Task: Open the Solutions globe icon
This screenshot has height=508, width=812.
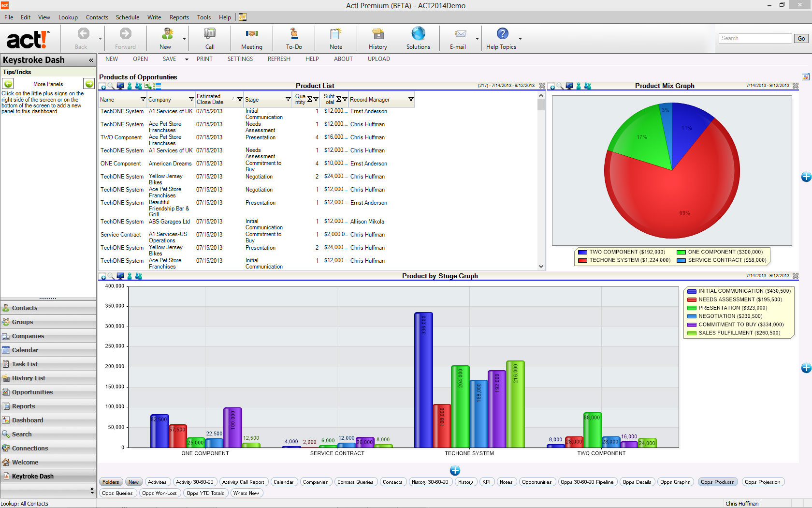Action: 418,33
